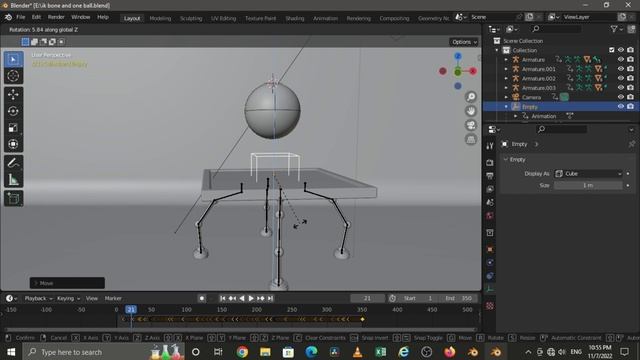Toggle visibility eye for Armature
This screenshot has height=360, width=640.
pyautogui.click(x=621, y=60)
